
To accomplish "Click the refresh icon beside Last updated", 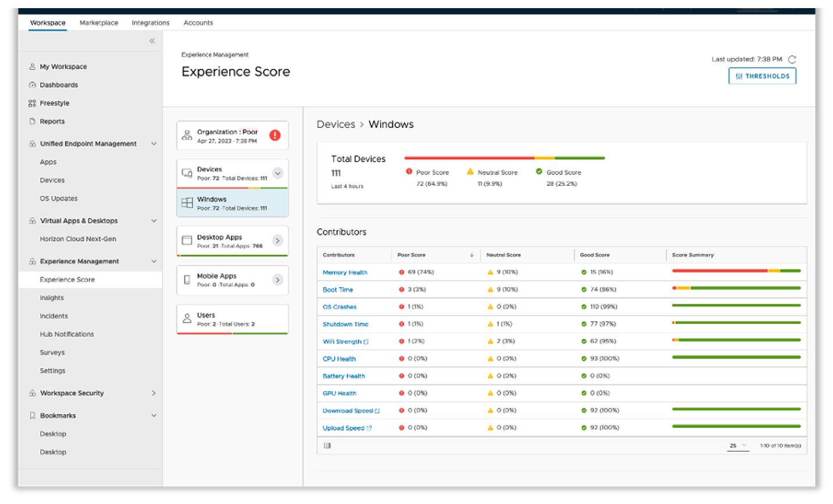I will (x=792, y=59).
